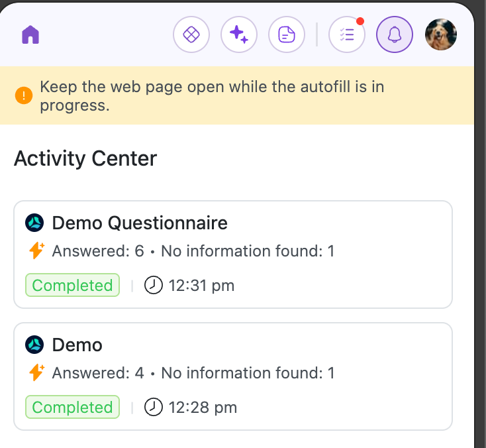This screenshot has width=486, height=448.
Task: Click the Activity Center heading
Action: (85, 159)
